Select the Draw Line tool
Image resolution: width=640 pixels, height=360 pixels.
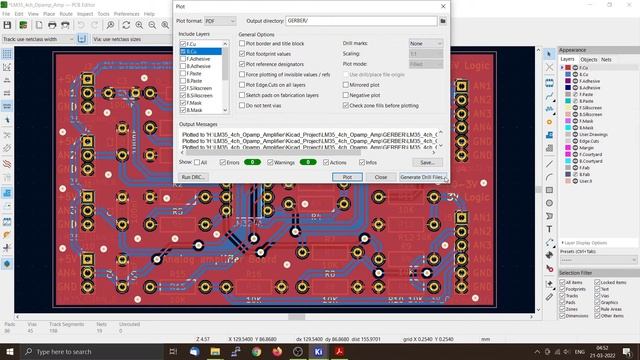(x=549, y=164)
